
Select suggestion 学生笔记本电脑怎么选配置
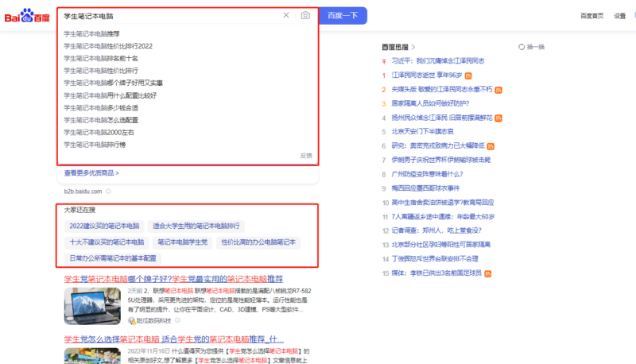coord(101,120)
